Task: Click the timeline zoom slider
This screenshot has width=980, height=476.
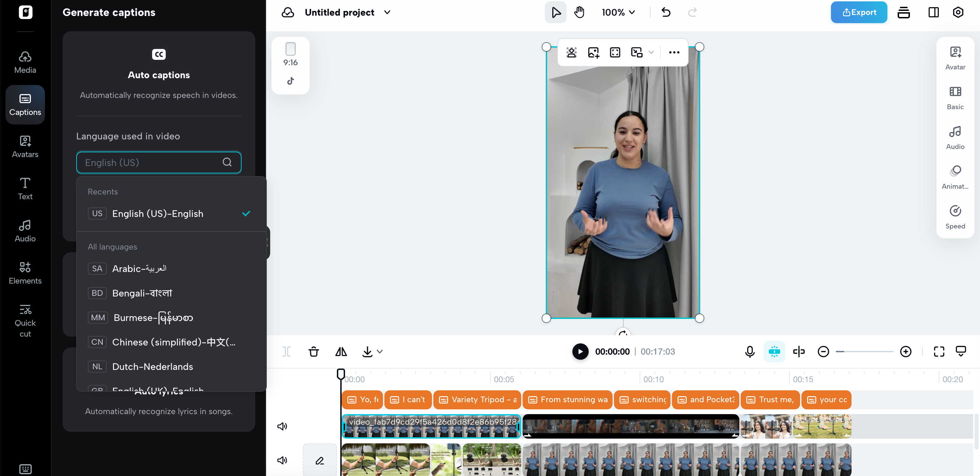Action: coord(864,352)
